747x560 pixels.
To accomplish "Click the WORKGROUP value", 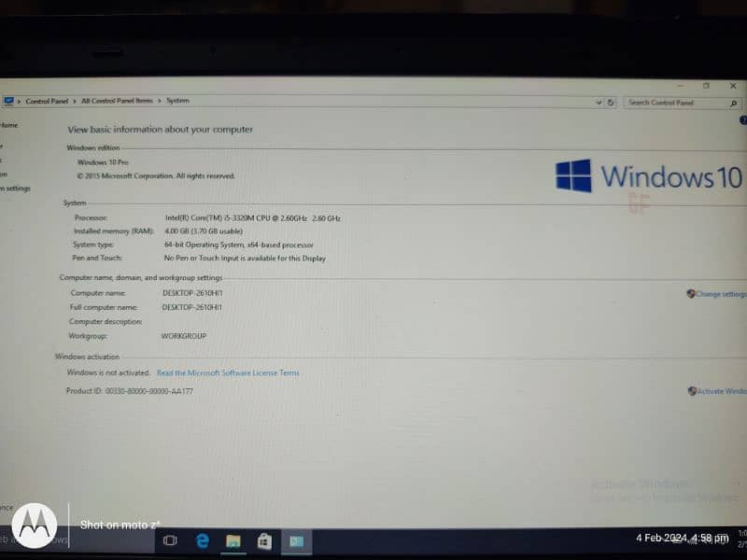I will (184, 336).
